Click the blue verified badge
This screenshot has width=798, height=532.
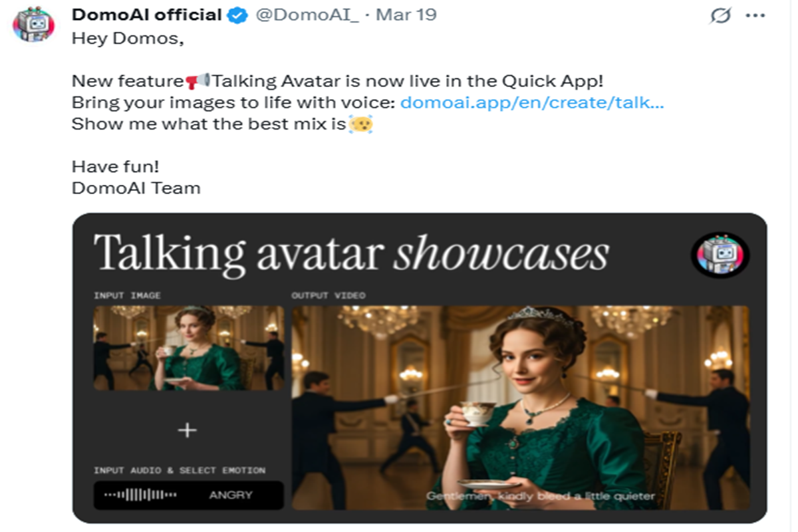237,15
